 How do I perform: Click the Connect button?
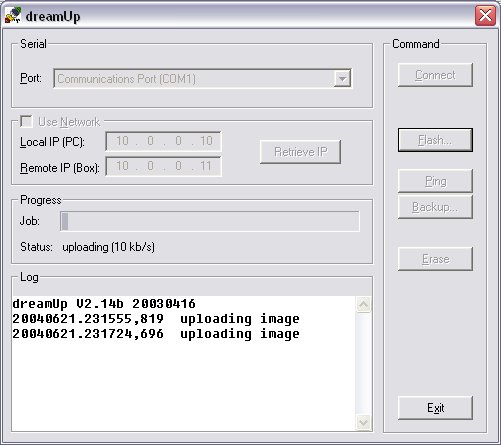tap(435, 75)
